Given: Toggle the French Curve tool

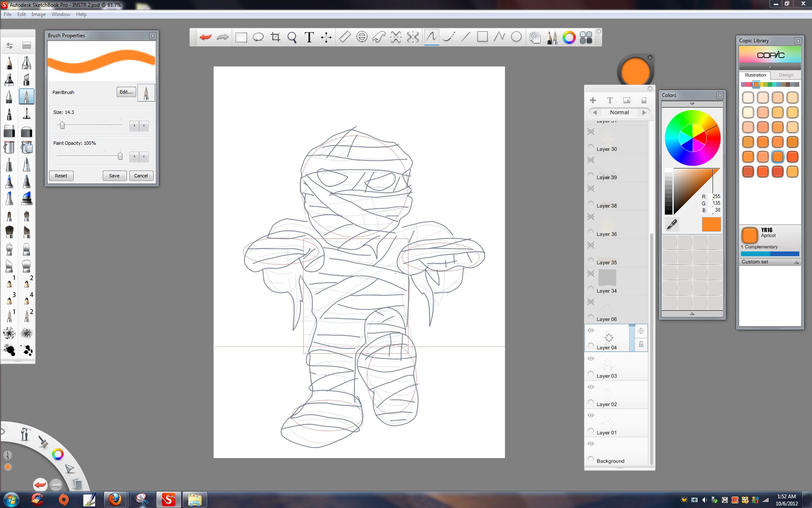Looking at the screenshot, I should click(x=379, y=37).
